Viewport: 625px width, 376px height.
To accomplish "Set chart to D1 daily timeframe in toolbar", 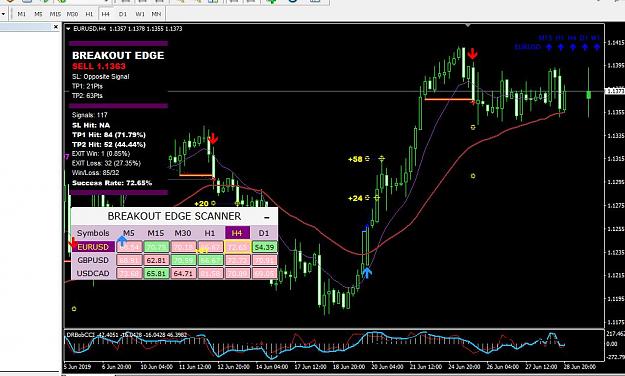I will pos(123,14).
